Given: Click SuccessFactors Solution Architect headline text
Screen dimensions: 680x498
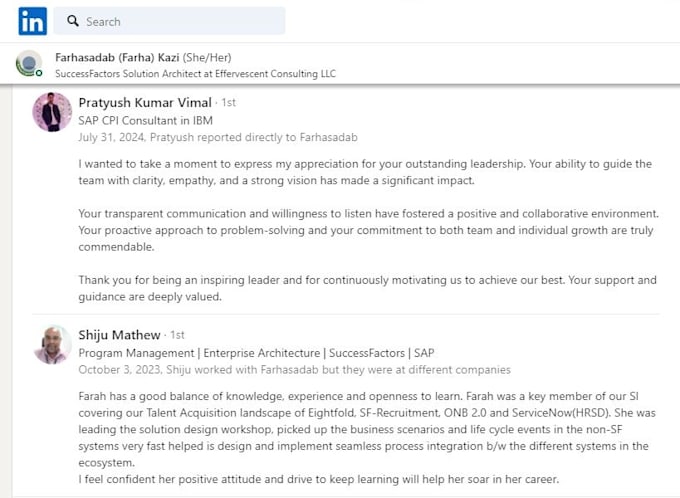Looking at the screenshot, I should coord(195,74).
